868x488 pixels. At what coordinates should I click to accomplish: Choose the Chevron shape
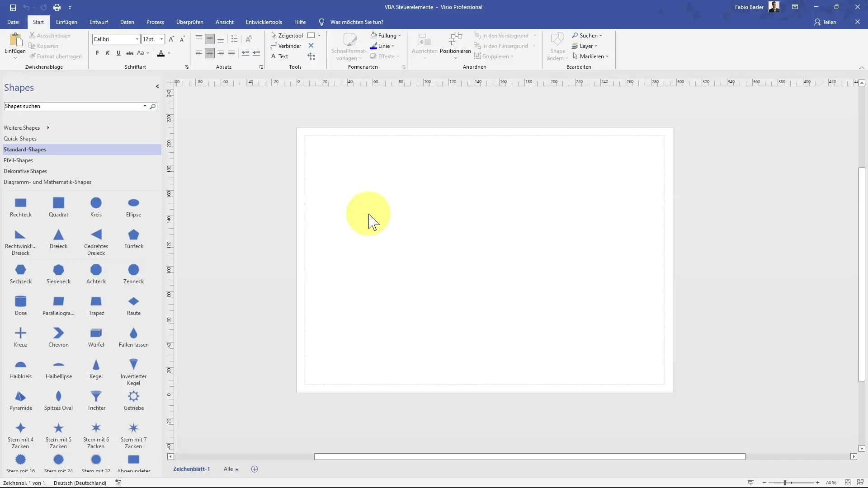point(58,337)
